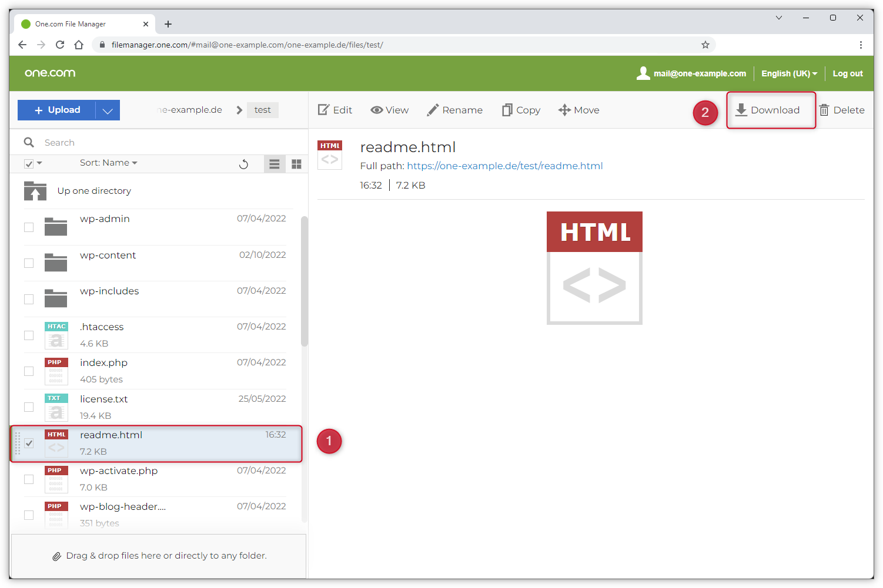Click the Log out link

[x=847, y=73]
